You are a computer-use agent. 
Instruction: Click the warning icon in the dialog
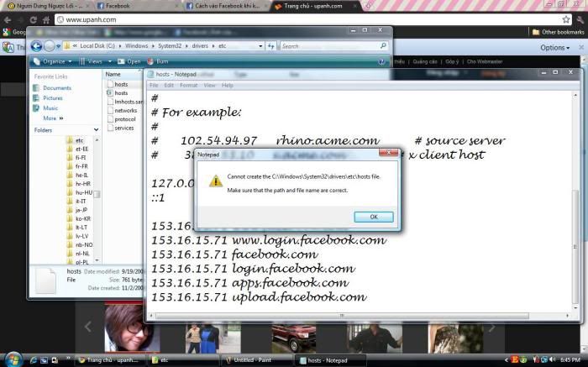[x=216, y=181]
